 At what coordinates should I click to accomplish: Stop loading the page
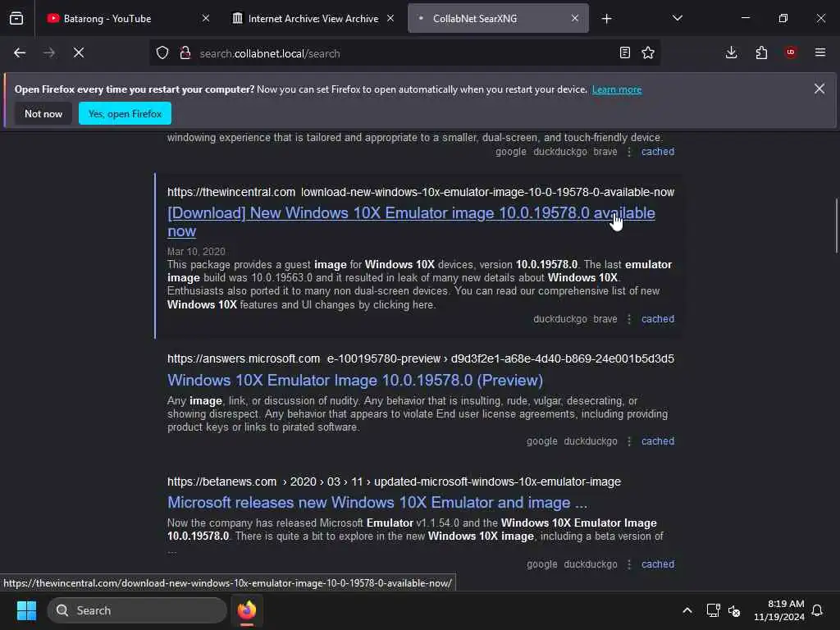click(78, 53)
